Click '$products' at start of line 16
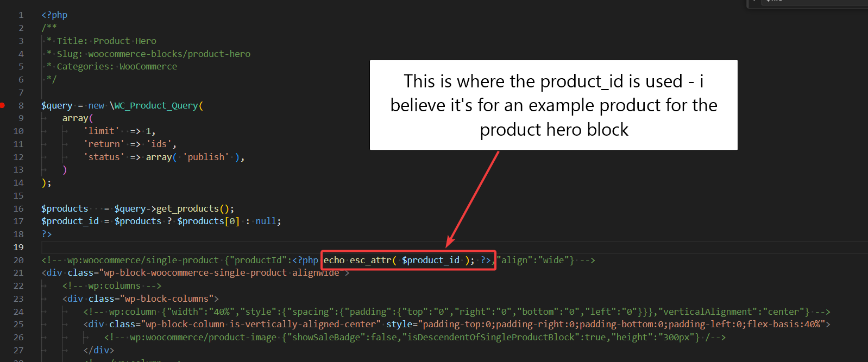Screen dimensions: 868x362 click(x=65, y=209)
